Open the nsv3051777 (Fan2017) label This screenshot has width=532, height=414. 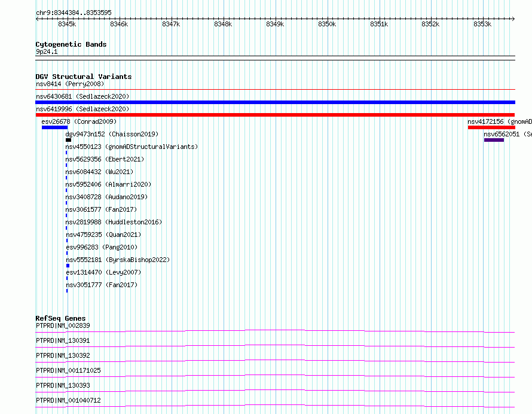102,285
